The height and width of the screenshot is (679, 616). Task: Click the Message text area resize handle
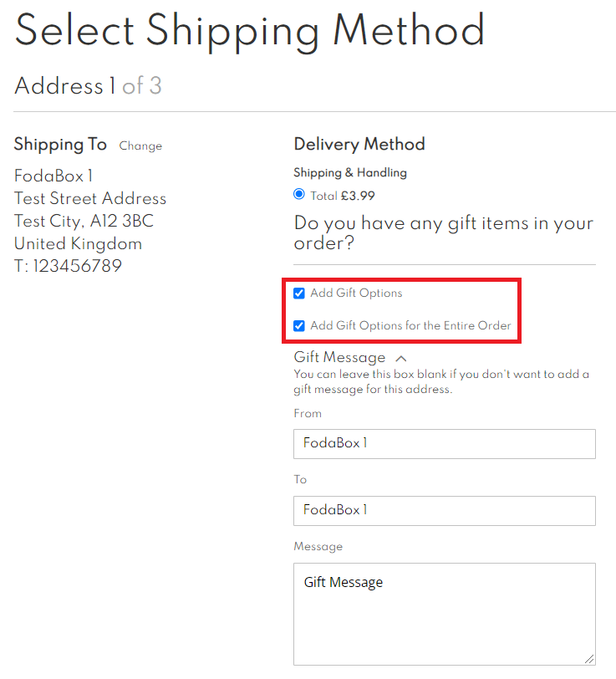click(x=590, y=659)
